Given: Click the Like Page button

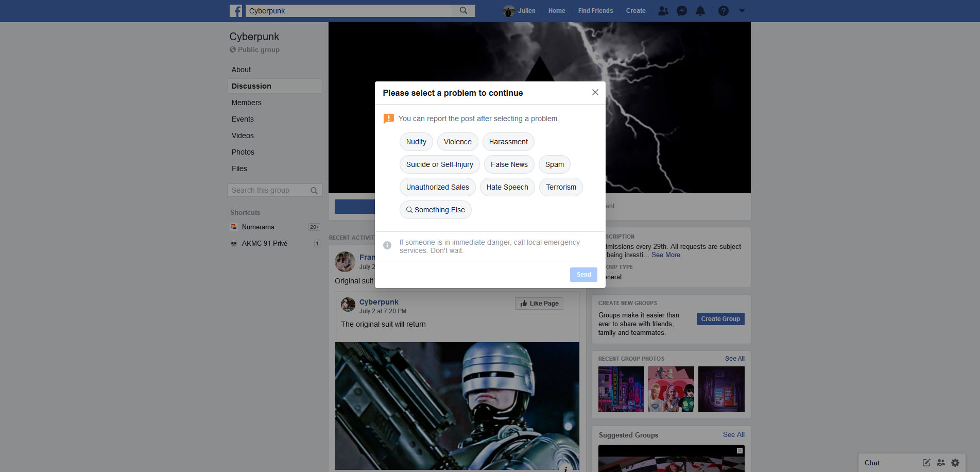Looking at the screenshot, I should click(x=539, y=304).
